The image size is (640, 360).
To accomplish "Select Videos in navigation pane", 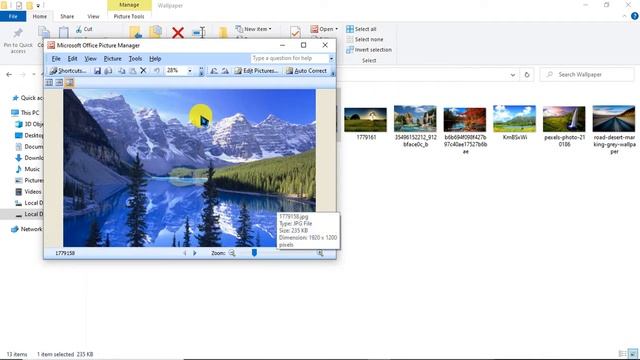I will tap(28, 191).
